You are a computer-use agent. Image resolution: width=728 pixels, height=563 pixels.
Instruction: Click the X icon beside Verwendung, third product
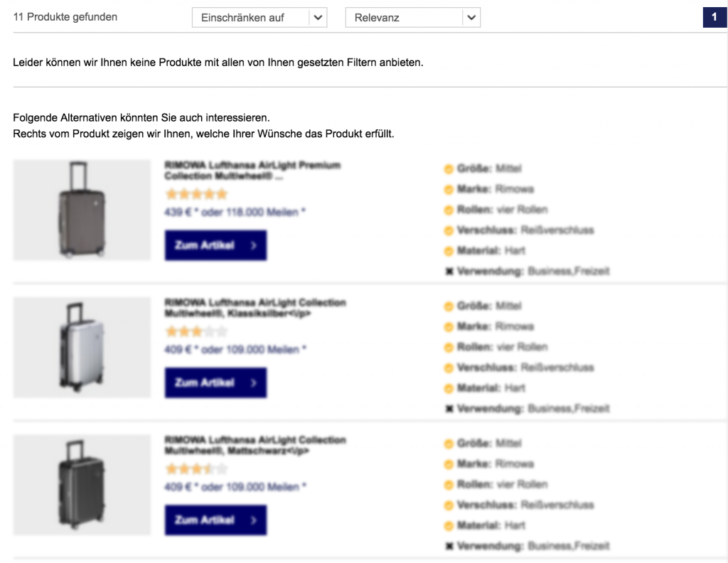coord(449,546)
